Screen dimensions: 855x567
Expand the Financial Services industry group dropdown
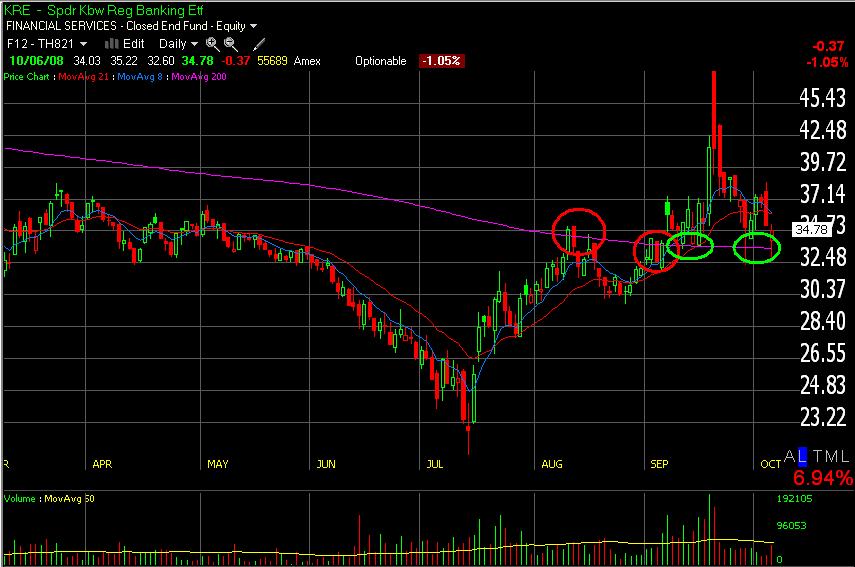coord(131,26)
